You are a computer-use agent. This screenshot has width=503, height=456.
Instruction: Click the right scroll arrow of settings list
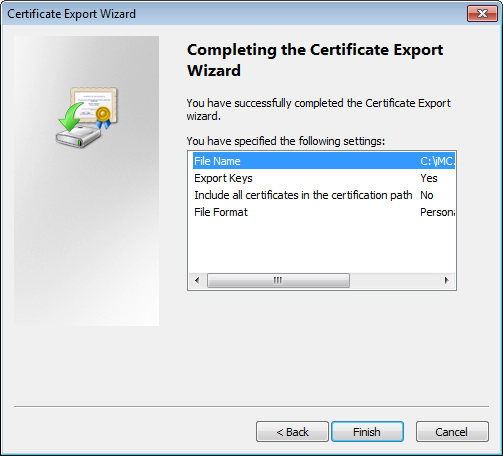click(x=447, y=280)
